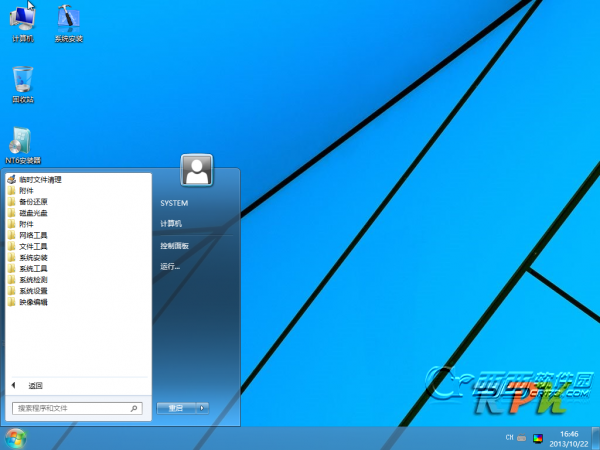Open 控制面板 from the Start menu
Viewport: 600px width, 450px height.
[x=174, y=246]
